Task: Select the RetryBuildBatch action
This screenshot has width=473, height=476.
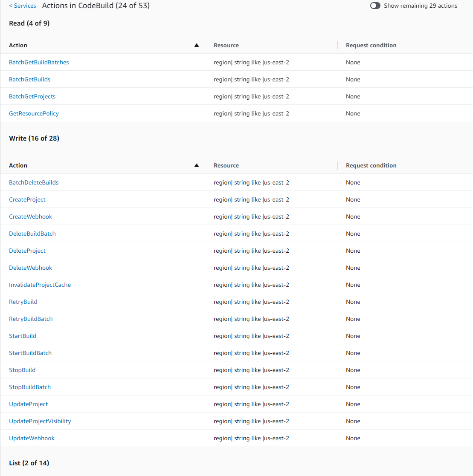Action: click(31, 319)
